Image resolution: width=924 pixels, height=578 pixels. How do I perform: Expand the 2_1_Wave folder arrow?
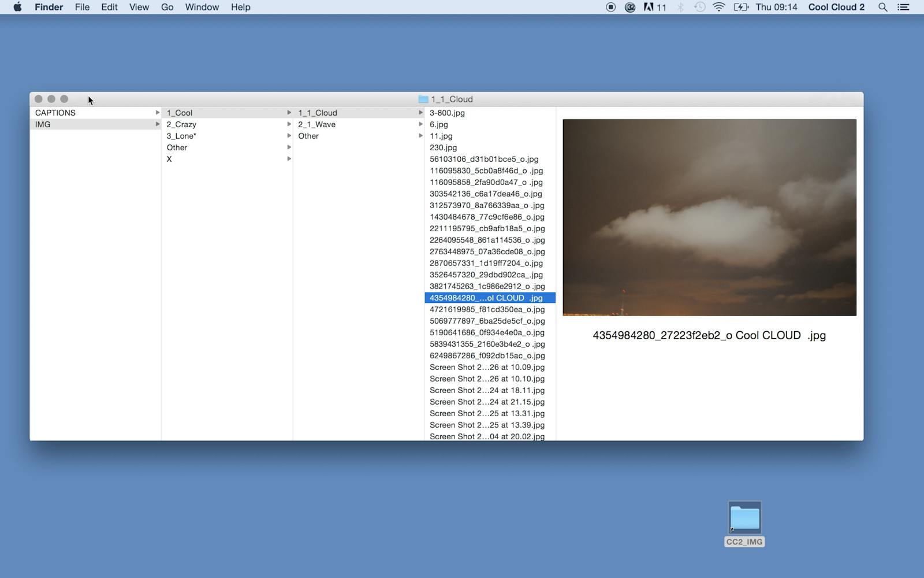[420, 124]
